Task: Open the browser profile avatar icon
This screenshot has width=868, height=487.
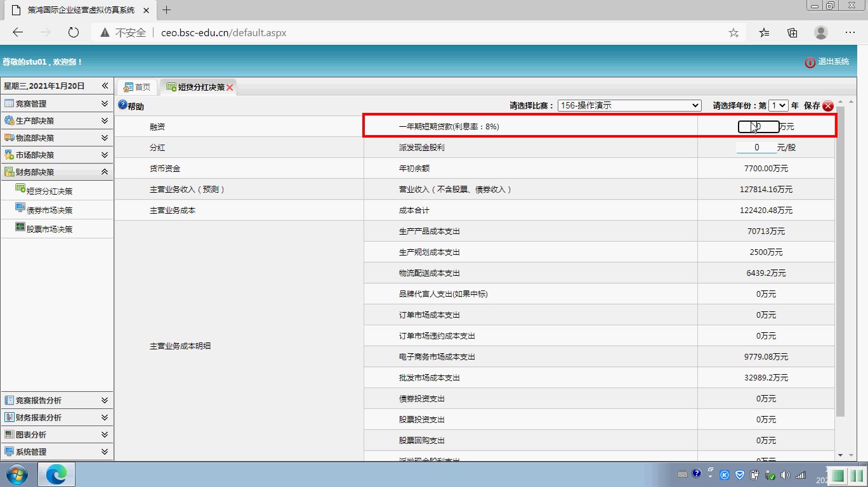Action: click(x=821, y=32)
